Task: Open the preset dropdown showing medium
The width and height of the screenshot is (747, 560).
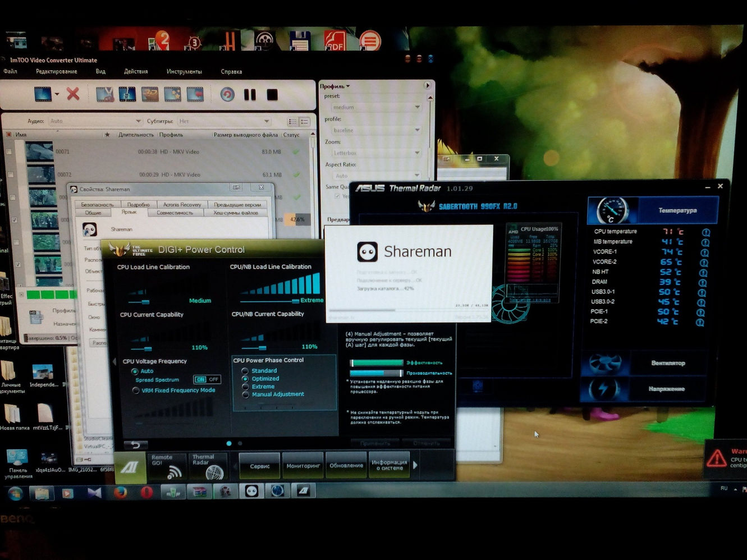Action: point(376,107)
